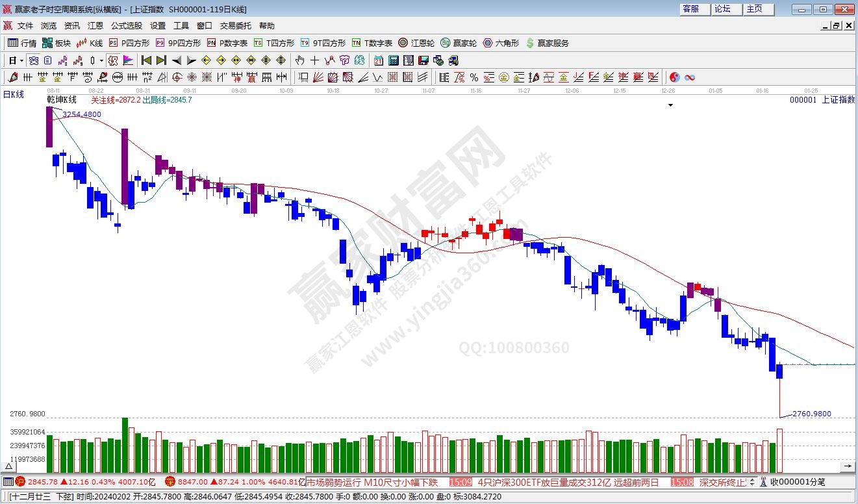This screenshot has height=504, width=858.
Task: Expand the candlestick style dropdown arrow
Action: 101,60
